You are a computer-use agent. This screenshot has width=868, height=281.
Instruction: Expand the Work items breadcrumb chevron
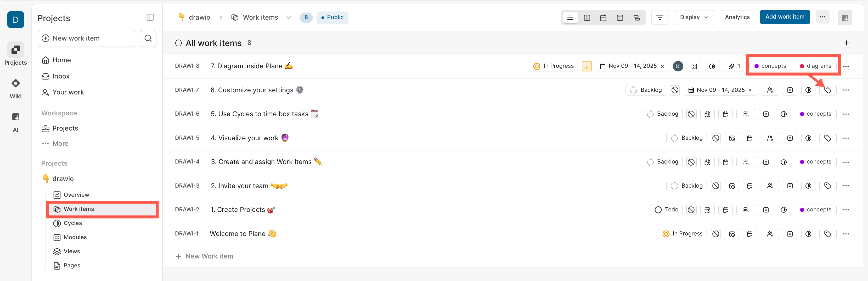[289, 17]
